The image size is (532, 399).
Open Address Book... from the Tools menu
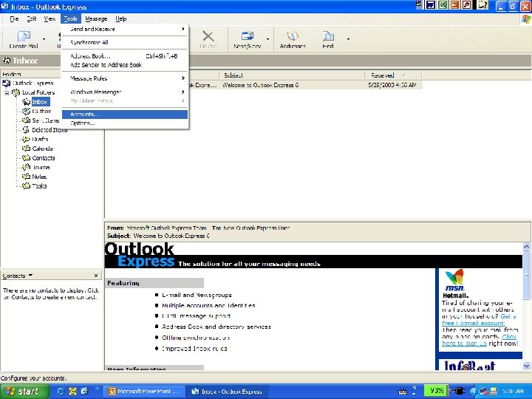[x=125, y=56]
